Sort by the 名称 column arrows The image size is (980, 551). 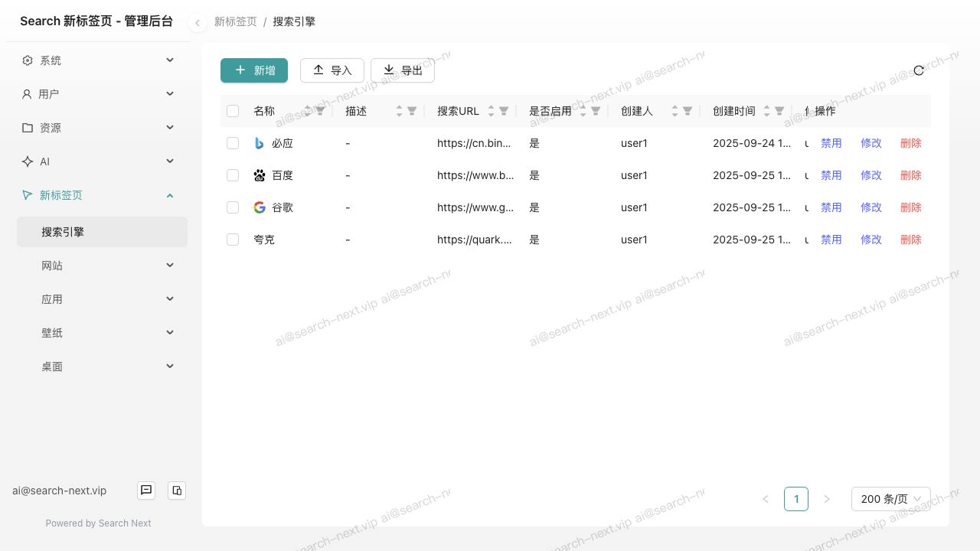(x=308, y=111)
